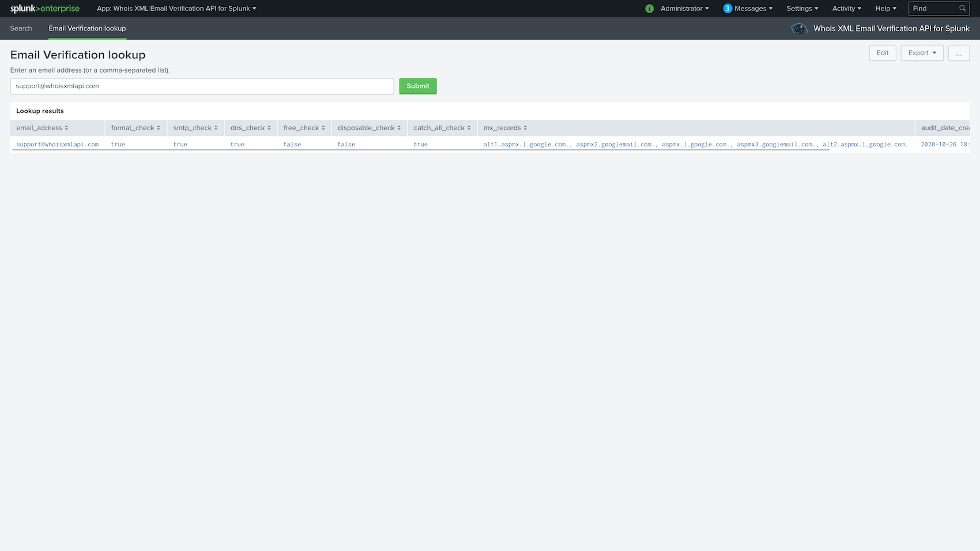Image resolution: width=980 pixels, height=551 pixels.
Task: Click the smtp_check value true
Action: [x=180, y=144]
